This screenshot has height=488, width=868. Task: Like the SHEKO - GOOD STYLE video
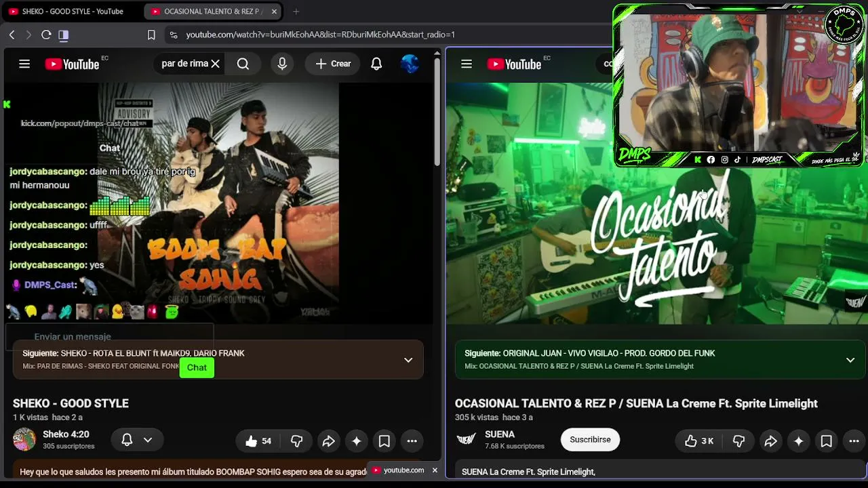pos(258,441)
